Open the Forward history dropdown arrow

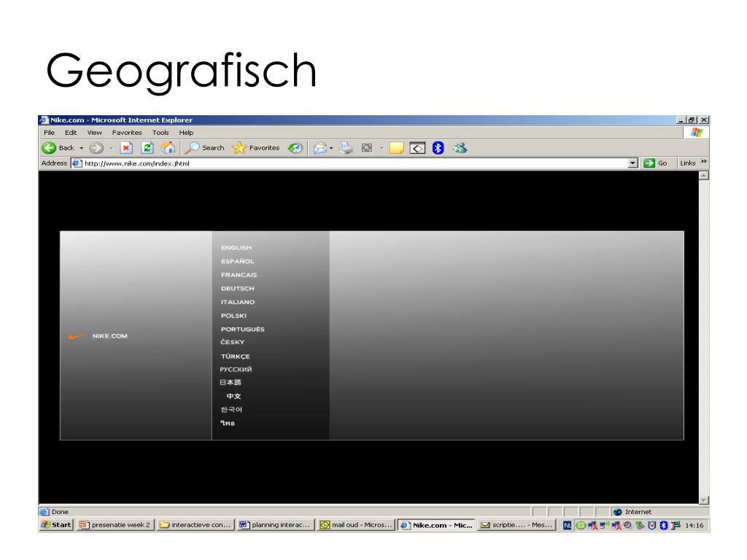pos(111,148)
